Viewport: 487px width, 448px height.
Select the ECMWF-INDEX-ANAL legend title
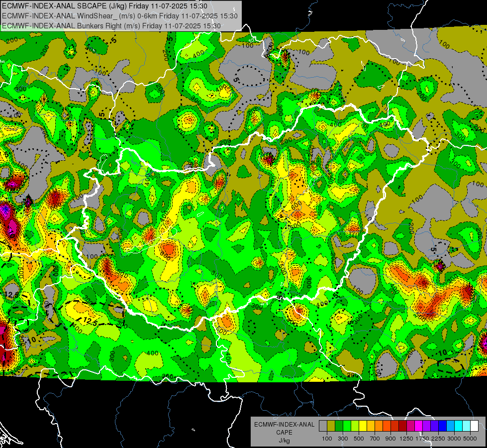coord(284,425)
